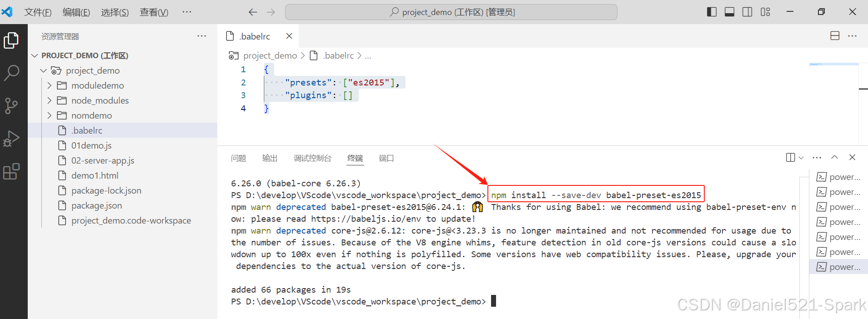Toggle the bottom panel layout icon

tap(730, 12)
